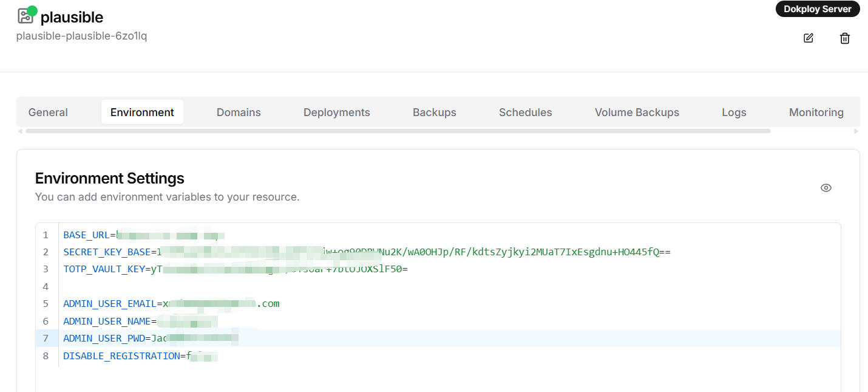The image size is (868, 392).
Task: Click the horizontal tab bar scrollbar
Action: pos(398,131)
